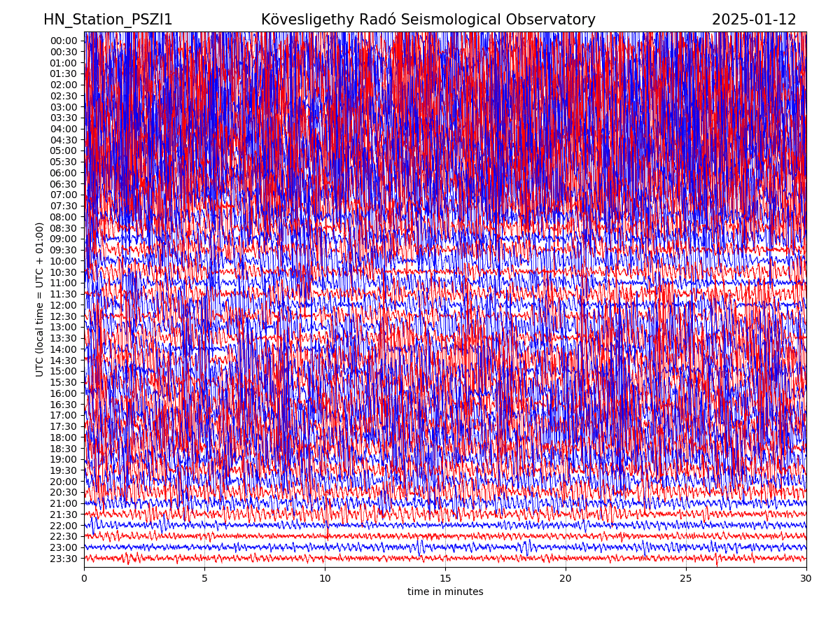Click the 00:00 row time label
Viewport: 840px width, 630px height.
[63, 41]
